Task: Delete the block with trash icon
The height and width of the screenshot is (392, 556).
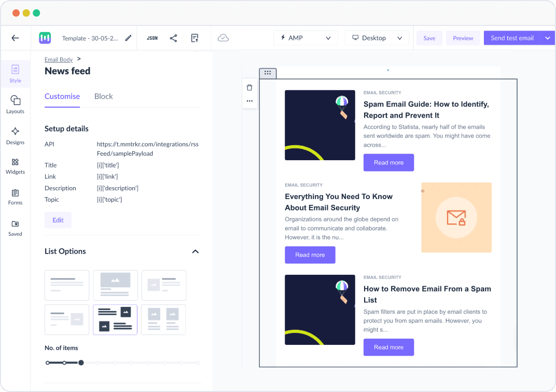Action: [249, 88]
